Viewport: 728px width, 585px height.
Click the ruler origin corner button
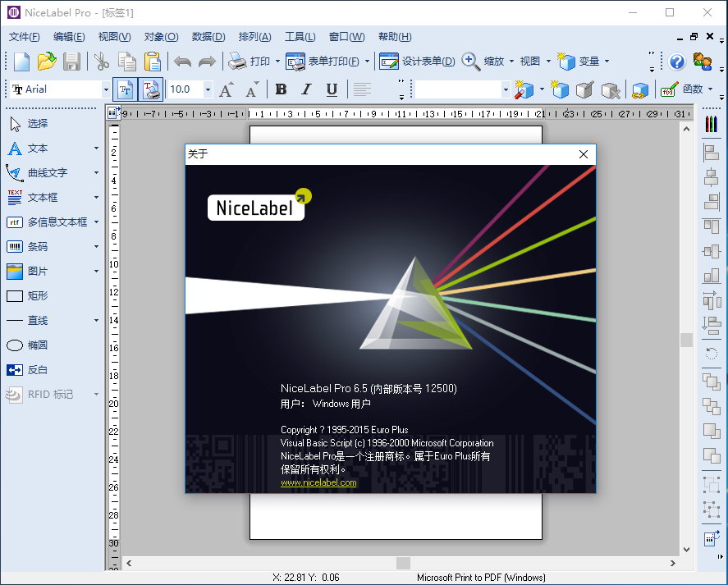point(112,112)
